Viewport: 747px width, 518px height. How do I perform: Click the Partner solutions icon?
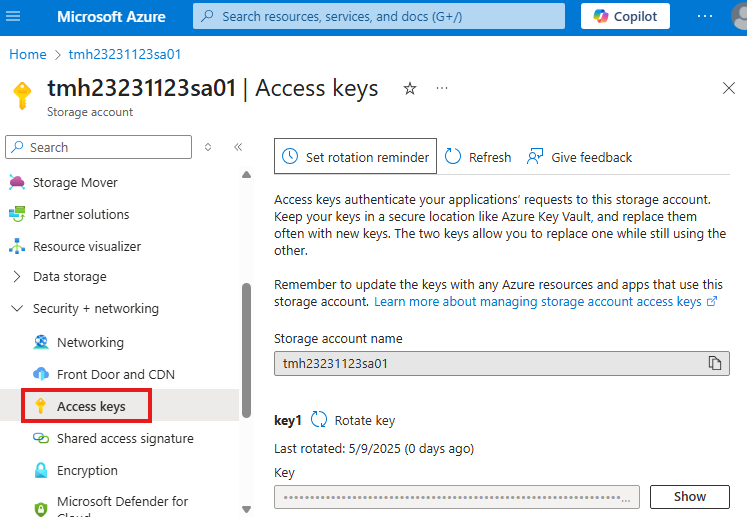[17, 214]
